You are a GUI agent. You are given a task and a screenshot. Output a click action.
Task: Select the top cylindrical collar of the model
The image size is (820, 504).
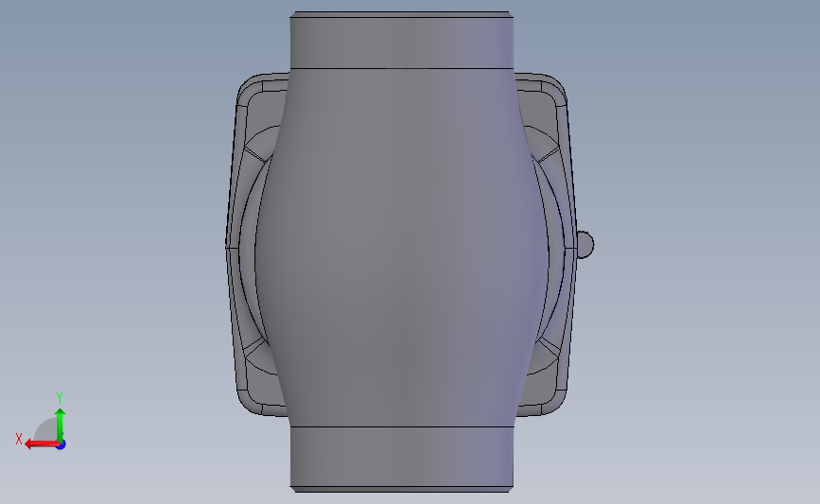coord(402,43)
